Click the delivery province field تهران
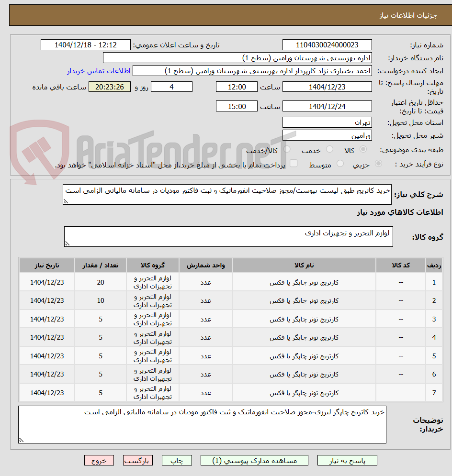The height and width of the screenshot is (476, 452). point(327,122)
